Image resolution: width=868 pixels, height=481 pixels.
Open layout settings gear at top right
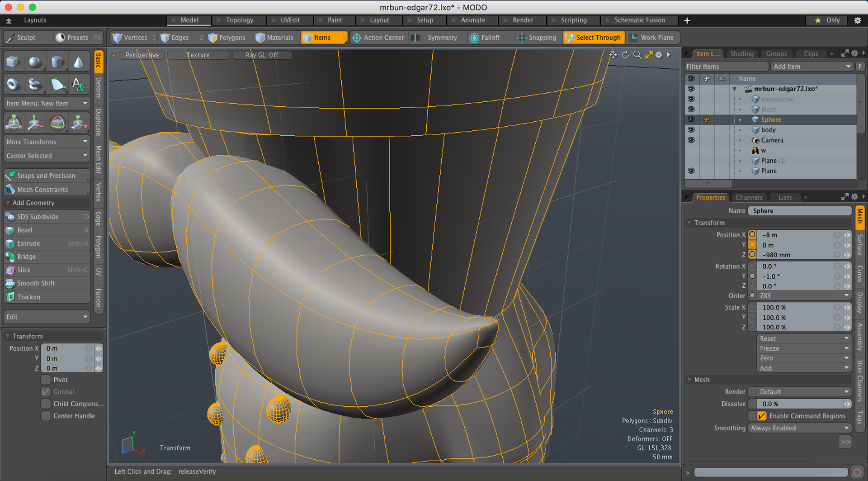[x=857, y=20]
